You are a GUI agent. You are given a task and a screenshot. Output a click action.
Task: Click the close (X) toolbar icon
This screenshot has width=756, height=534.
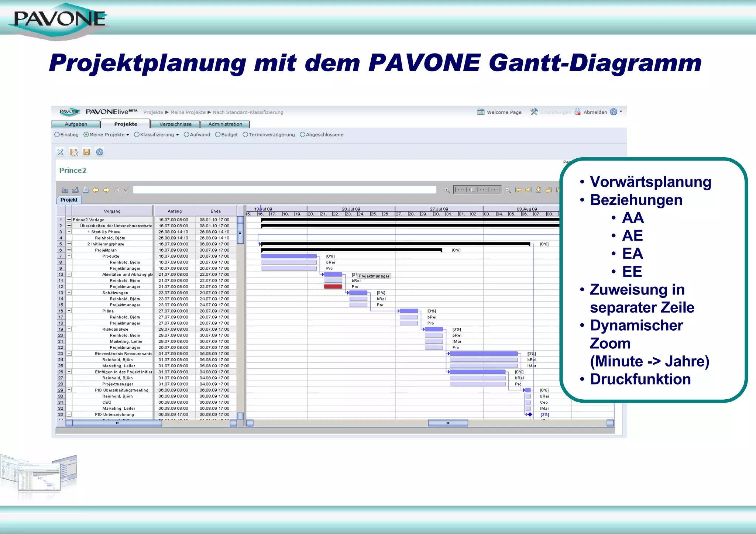[60, 152]
